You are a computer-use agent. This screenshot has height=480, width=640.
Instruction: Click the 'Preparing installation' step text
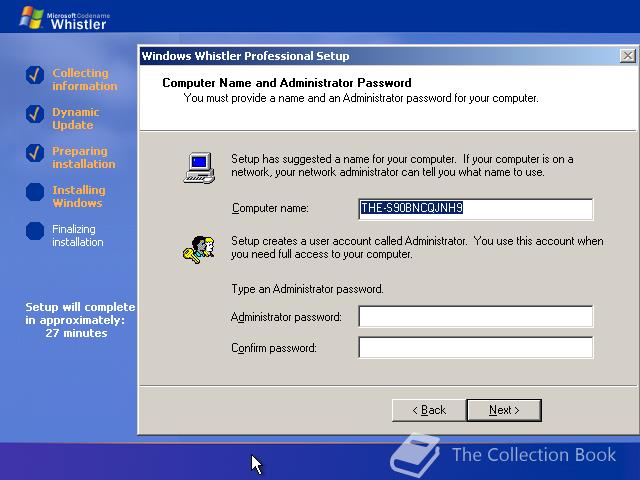pos(84,158)
